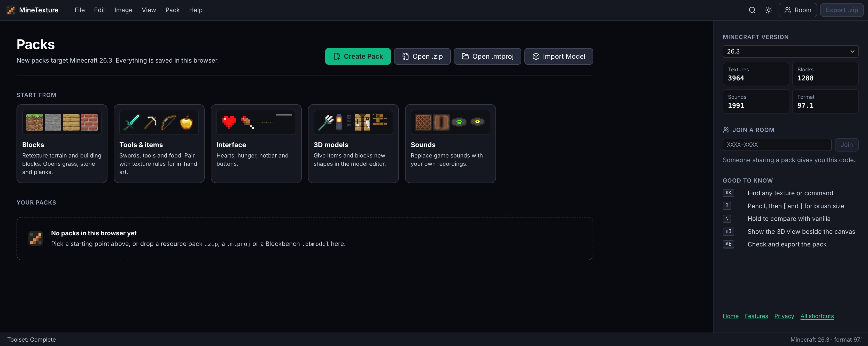Click the Export .zip button

tap(842, 10)
